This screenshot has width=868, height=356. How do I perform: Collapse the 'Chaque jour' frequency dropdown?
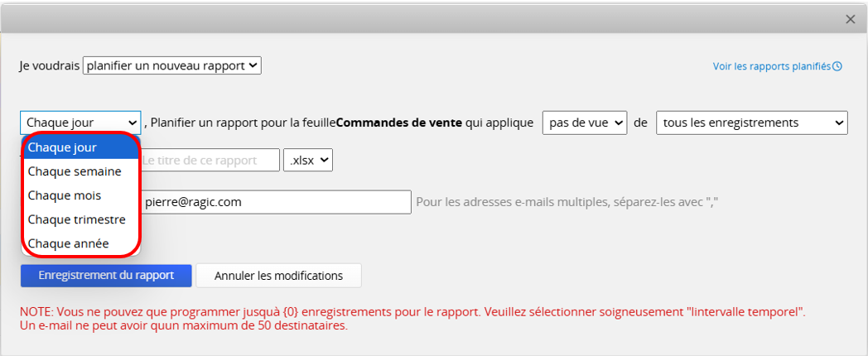81,123
